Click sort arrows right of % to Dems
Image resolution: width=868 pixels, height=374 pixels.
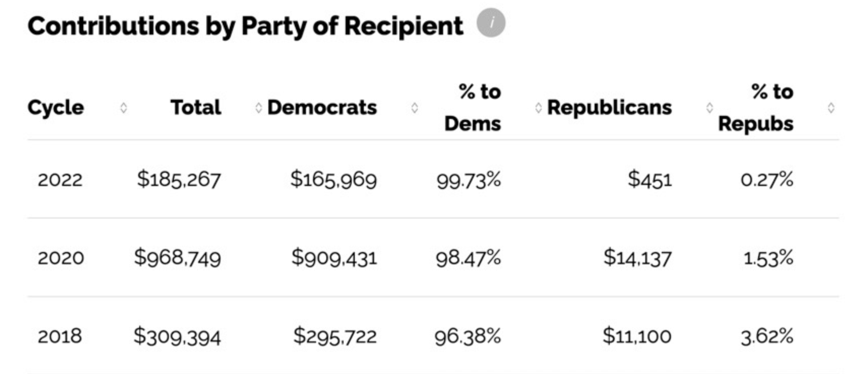(x=538, y=108)
